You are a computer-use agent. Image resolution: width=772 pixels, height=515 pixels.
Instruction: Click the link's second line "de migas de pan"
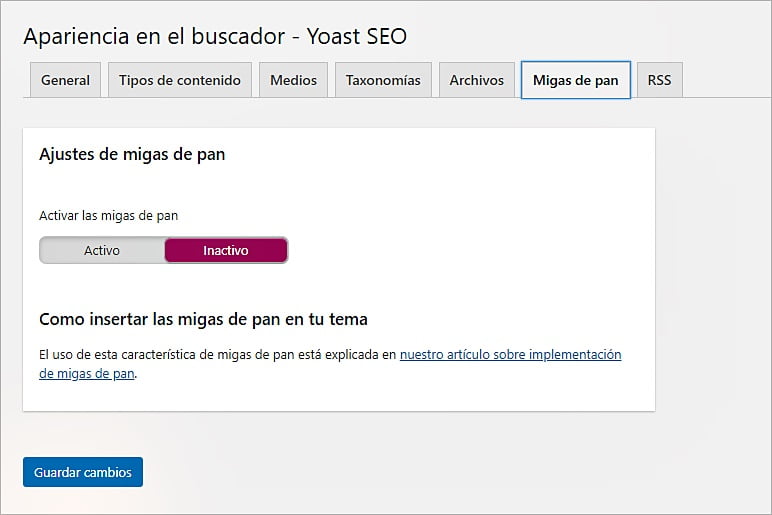pos(86,374)
